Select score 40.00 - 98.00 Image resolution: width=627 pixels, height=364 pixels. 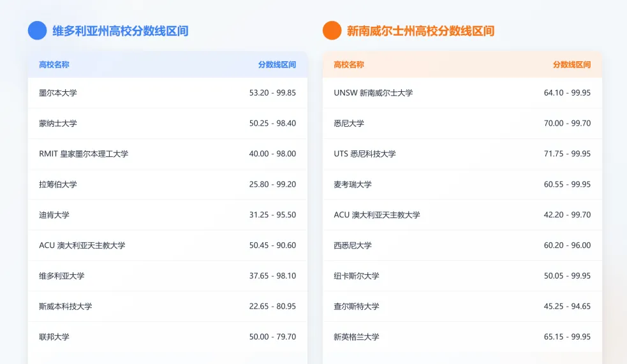273,154
